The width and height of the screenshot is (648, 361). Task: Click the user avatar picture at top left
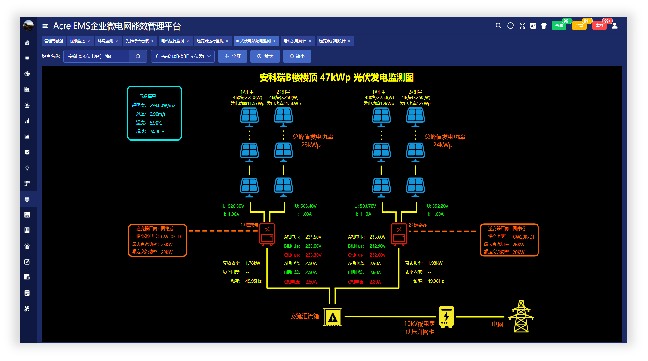click(x=28, y=26)
